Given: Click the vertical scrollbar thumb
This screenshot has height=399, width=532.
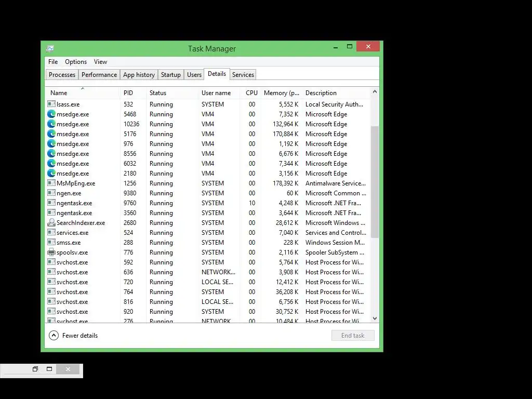Looking at the screenshot, I should click(375, 181).
